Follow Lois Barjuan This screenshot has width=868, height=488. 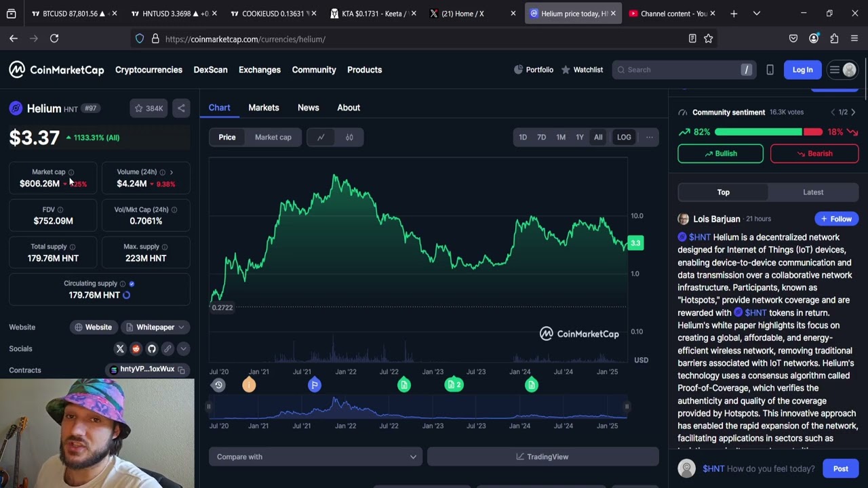837,219
